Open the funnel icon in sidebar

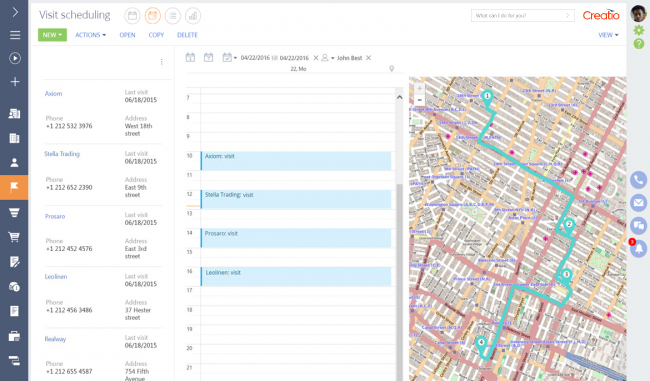click(x=14, y=213)
